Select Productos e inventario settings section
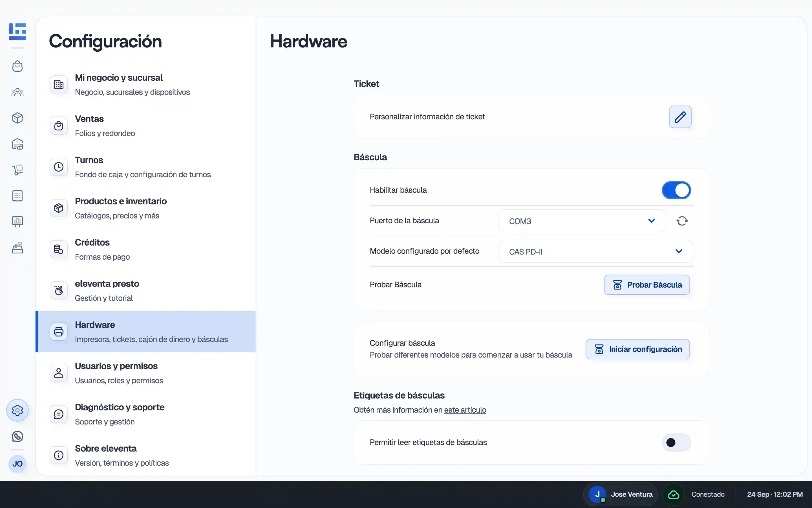 point(145,208)
